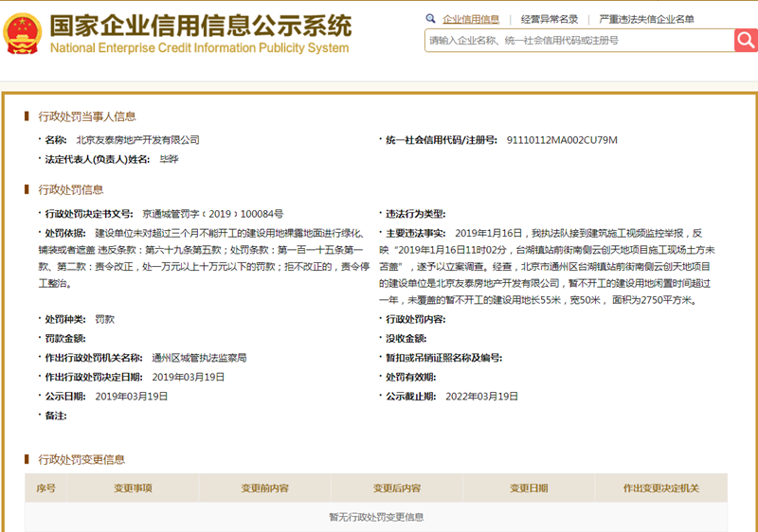758x532 pixels.
Task: Click the marker beside 行政处罚信息 heading
Action: 27,189
